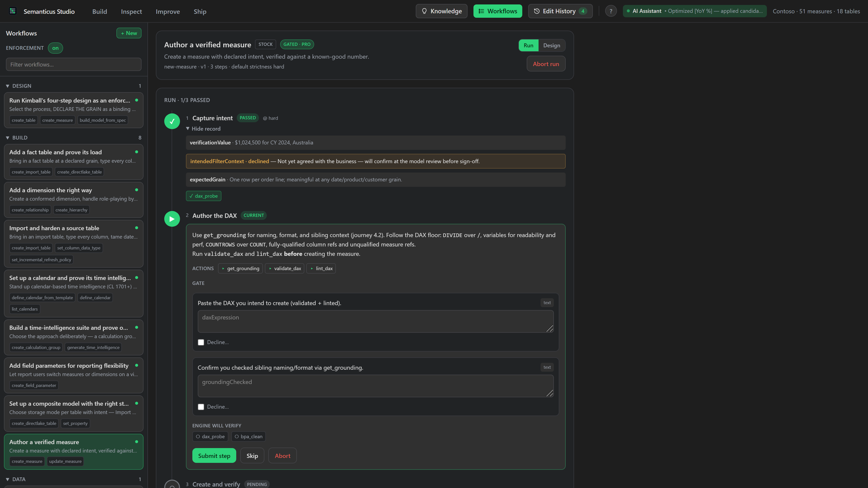Image resolution: width=868 pixels, height=488 pixels.
Task: Click the AI Assistant status dot
Action: [x=628, y=11]
